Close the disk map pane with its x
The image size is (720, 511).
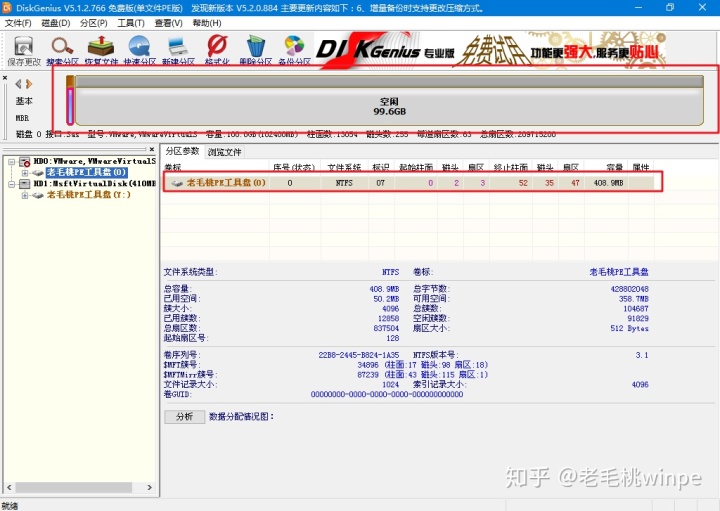5,78
